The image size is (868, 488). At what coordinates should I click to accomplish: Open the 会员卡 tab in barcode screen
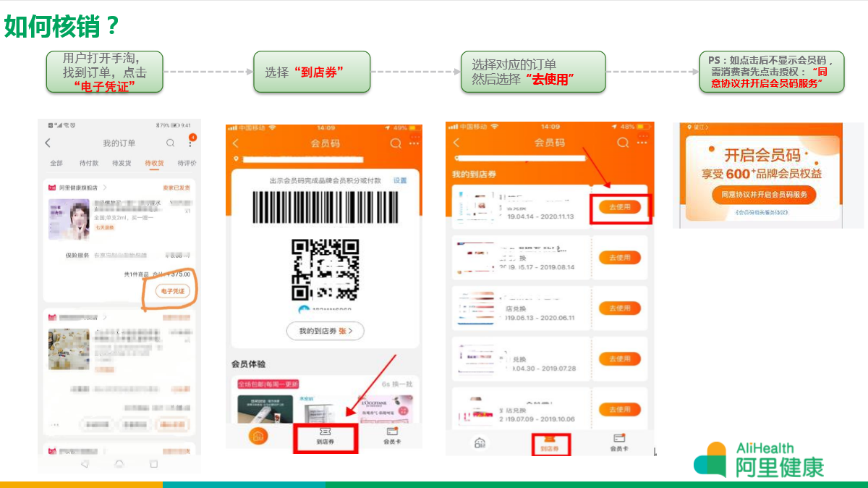[x=393, y=436]
